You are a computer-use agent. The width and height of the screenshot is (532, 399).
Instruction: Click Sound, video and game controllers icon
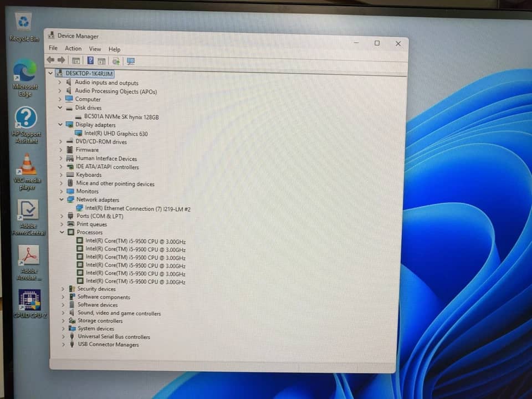pyautogui.click(x=72, y=313)
